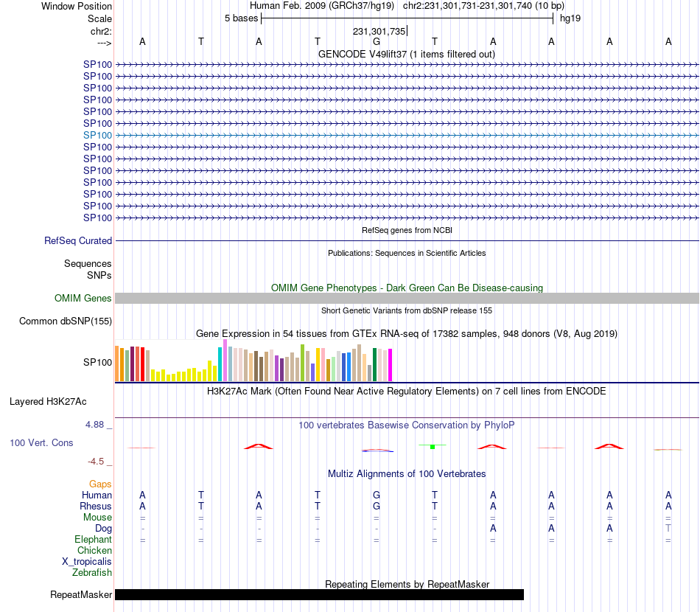The image size is (700, 612).
Task: Click the OMIM Genes label
Action: pos(83,298)
